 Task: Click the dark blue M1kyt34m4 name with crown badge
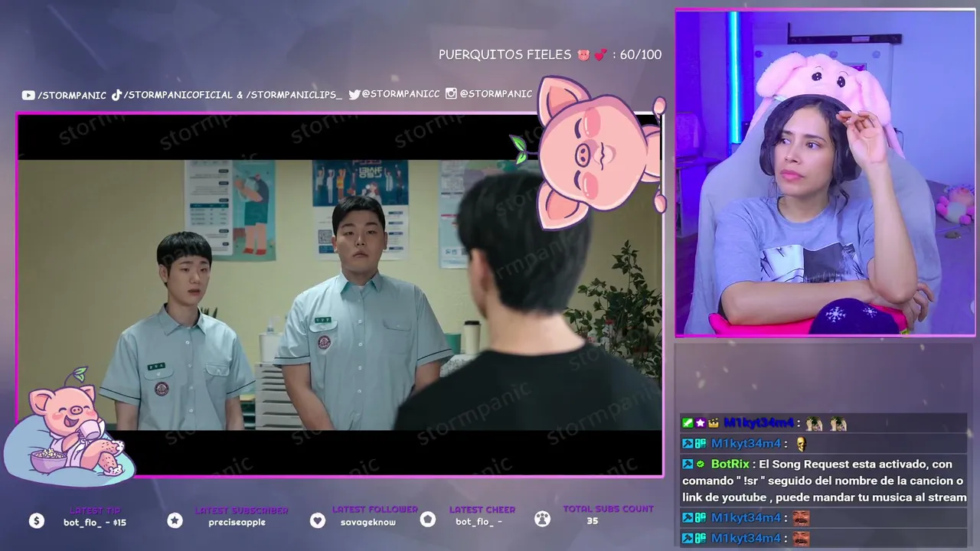point(758,422)
